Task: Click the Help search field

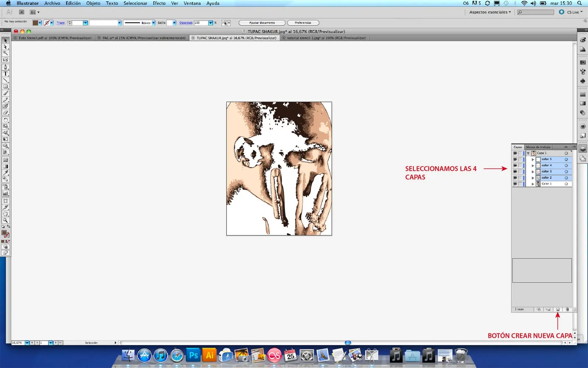Action: (x=535, y=12)
